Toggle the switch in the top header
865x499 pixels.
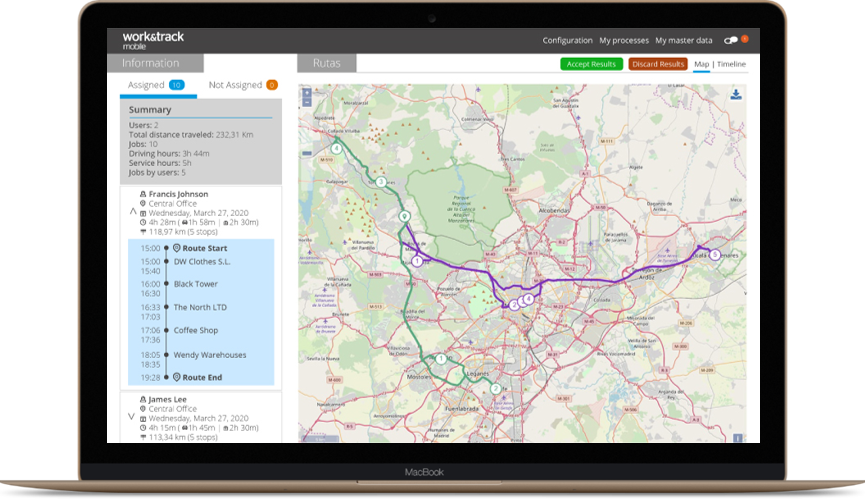(x=731, y=40)
